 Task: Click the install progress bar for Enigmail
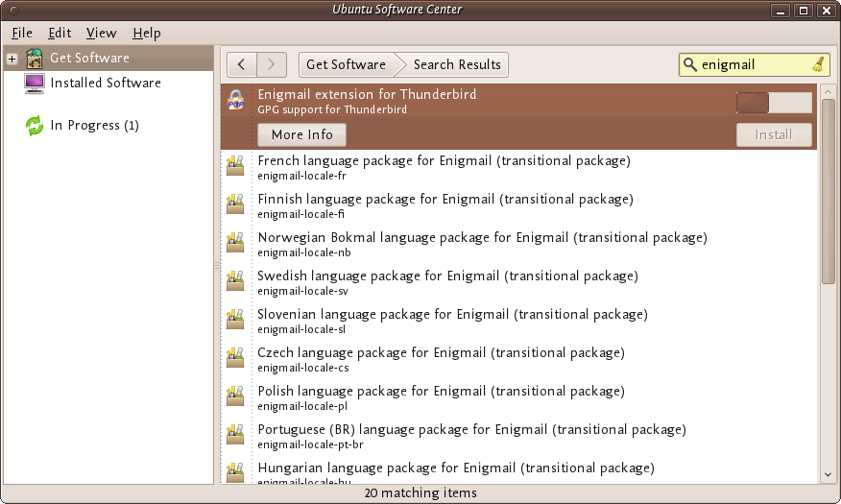click(x=774, y=103)
